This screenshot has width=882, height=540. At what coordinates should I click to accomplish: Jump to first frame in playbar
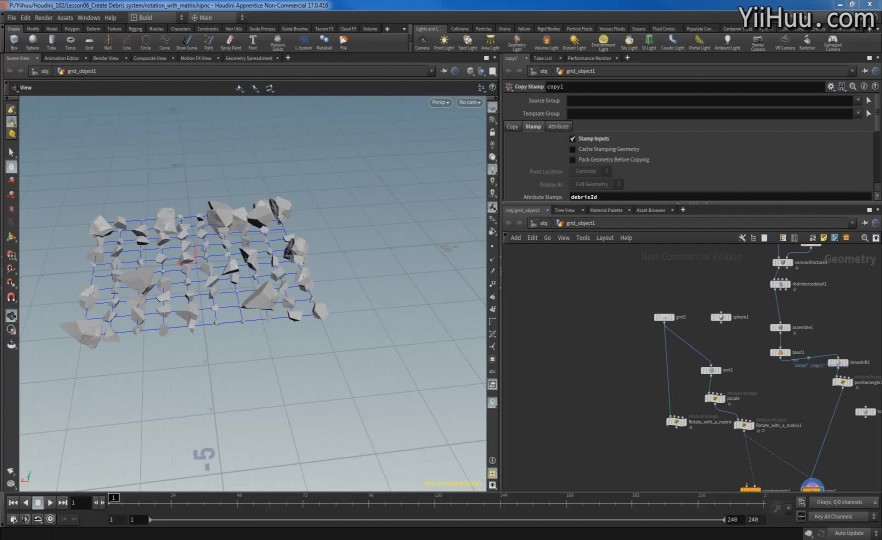click(13, 502)
